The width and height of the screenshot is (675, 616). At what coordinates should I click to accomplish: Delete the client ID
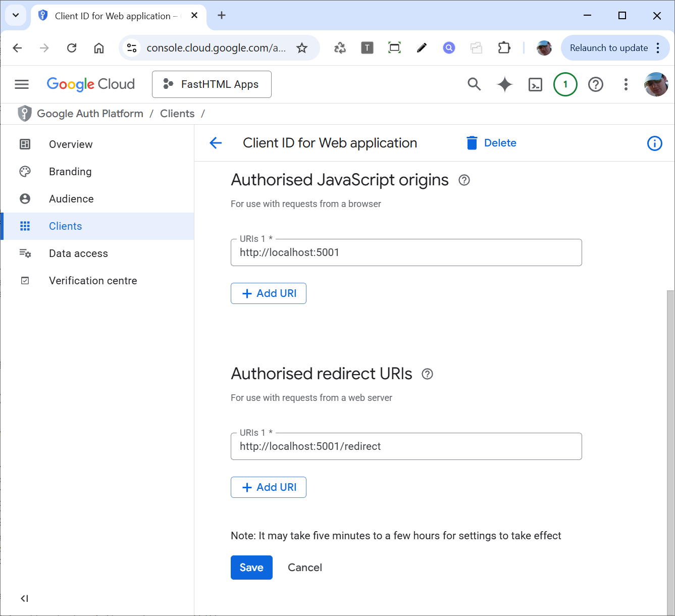tap(491, 143)
